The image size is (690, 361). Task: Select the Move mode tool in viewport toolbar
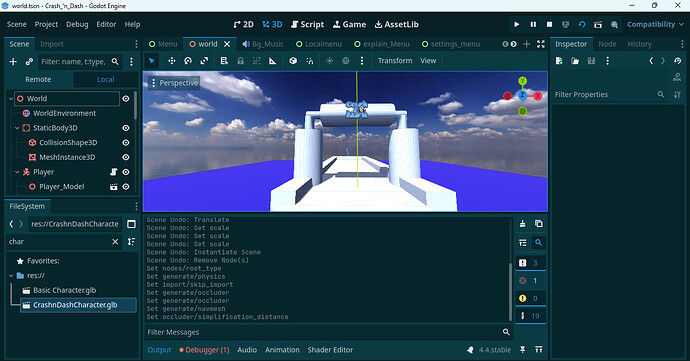pos(172,61)
